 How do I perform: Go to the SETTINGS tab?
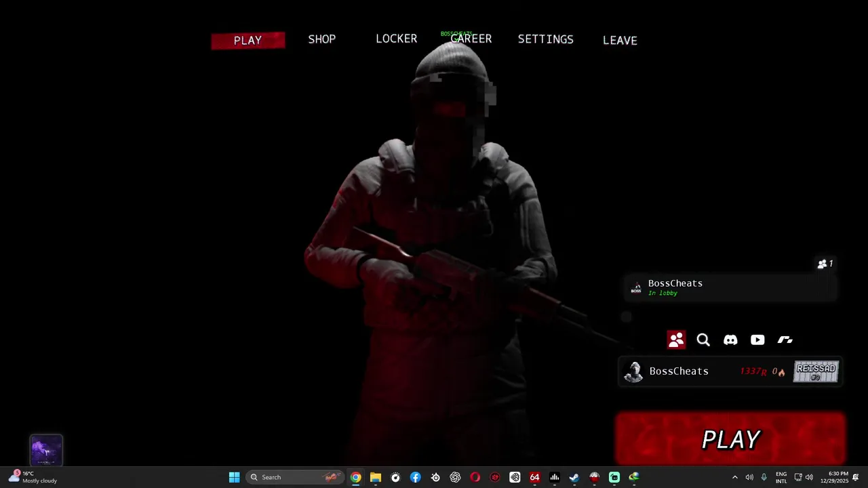pyautogui.click(x=546, y=39)
